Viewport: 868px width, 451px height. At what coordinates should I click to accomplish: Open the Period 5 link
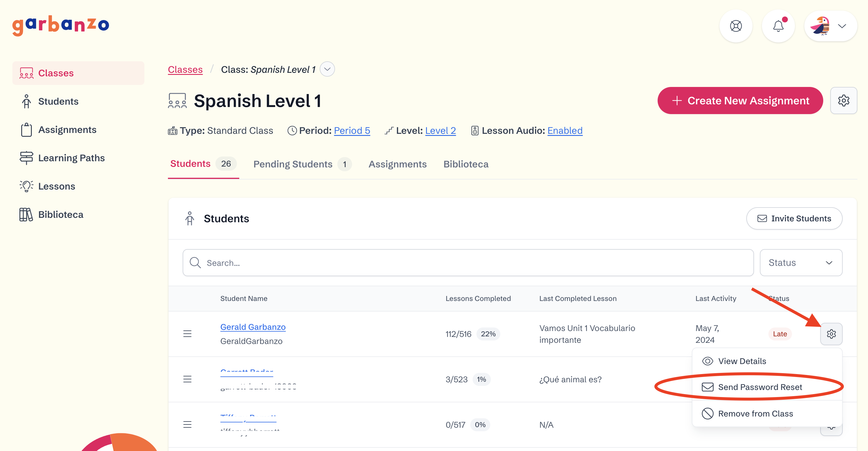pos(352,131)
